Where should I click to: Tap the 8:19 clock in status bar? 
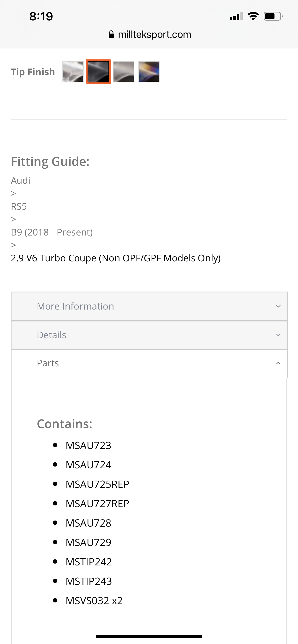[41, 17]
